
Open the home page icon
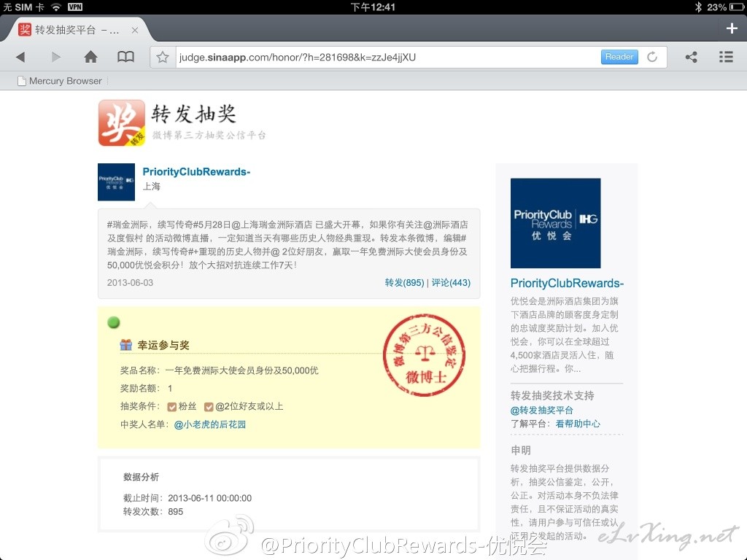coord(90,57)
